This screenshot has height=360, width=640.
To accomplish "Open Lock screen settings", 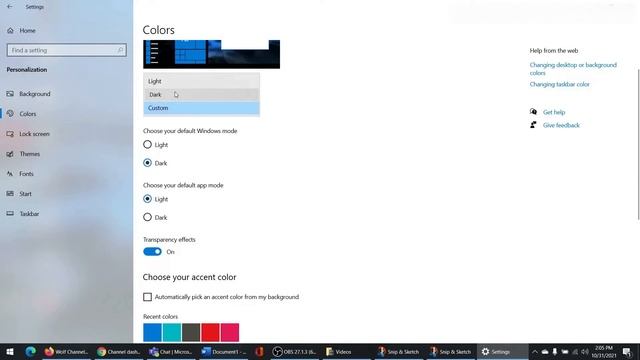I will [28, 134].
